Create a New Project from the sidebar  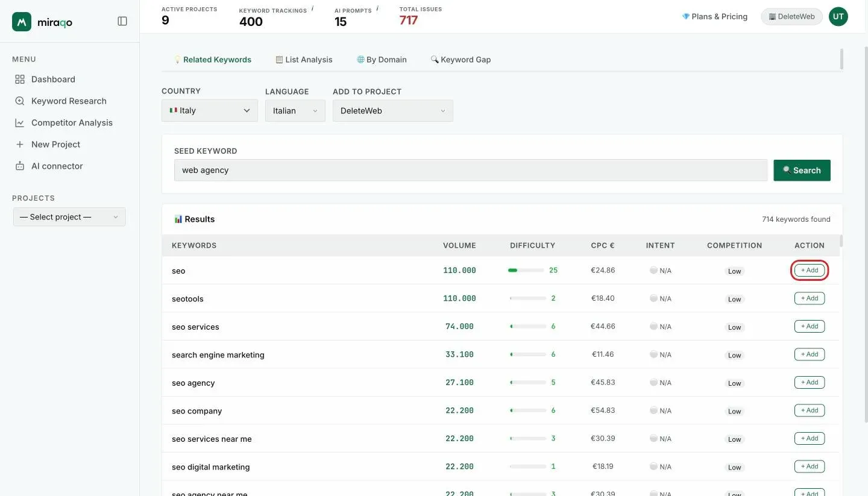pos(55,144)
